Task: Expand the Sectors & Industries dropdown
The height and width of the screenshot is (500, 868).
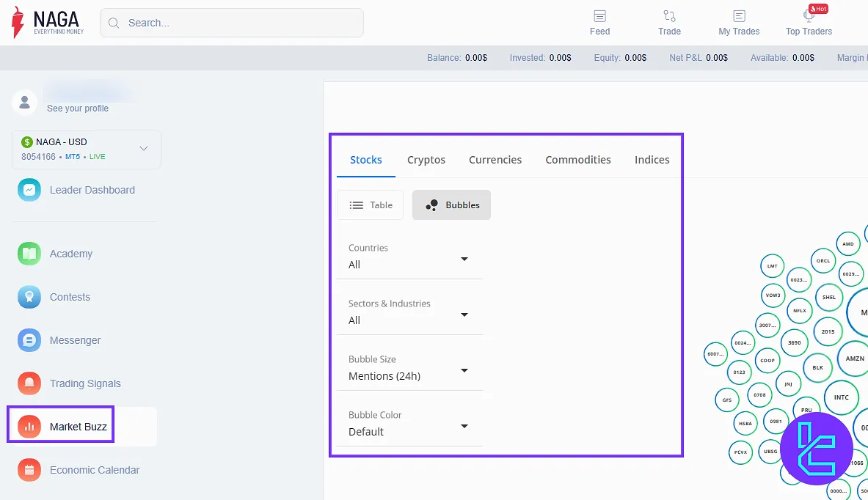Action: tap(464, 315)
